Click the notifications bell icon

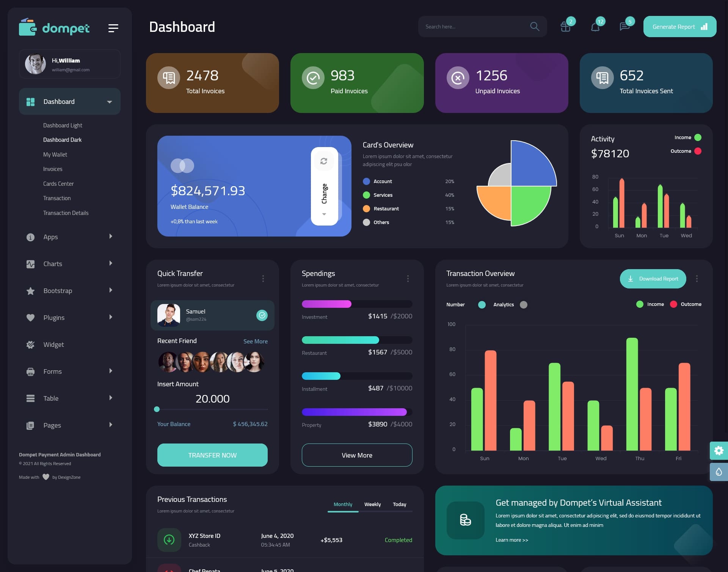tap(595, 27)
